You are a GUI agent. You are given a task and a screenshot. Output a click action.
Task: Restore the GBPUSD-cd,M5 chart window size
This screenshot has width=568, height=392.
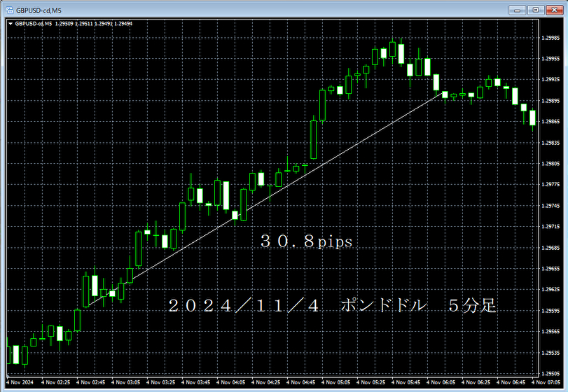pyautogui.click(x=535, y=10)
